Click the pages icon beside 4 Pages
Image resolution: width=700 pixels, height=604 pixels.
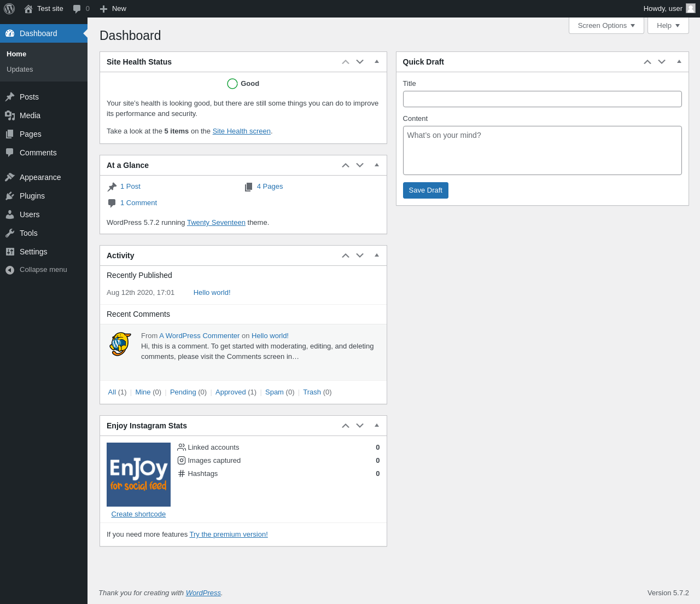pos(249,187)
